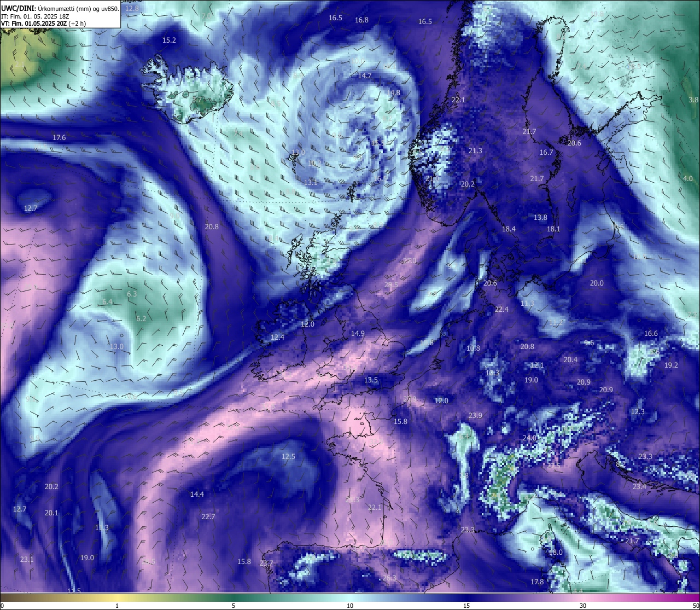The height and width of the screenshot is (610, 700).
Task: Click the 13.5 value over England
Action: click(371, 380)
